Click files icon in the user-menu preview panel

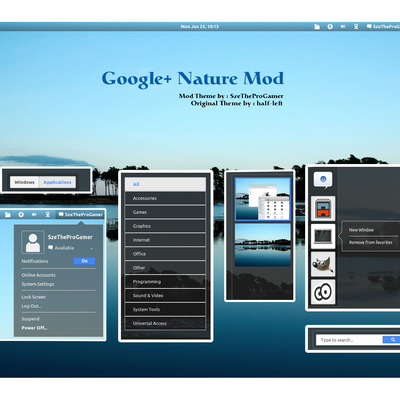[8, 215]
